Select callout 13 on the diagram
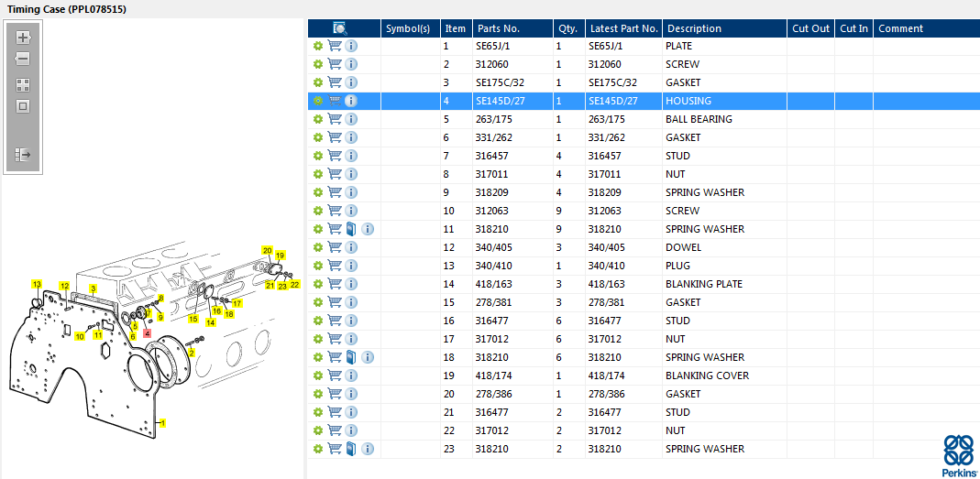 pos(37,284)
